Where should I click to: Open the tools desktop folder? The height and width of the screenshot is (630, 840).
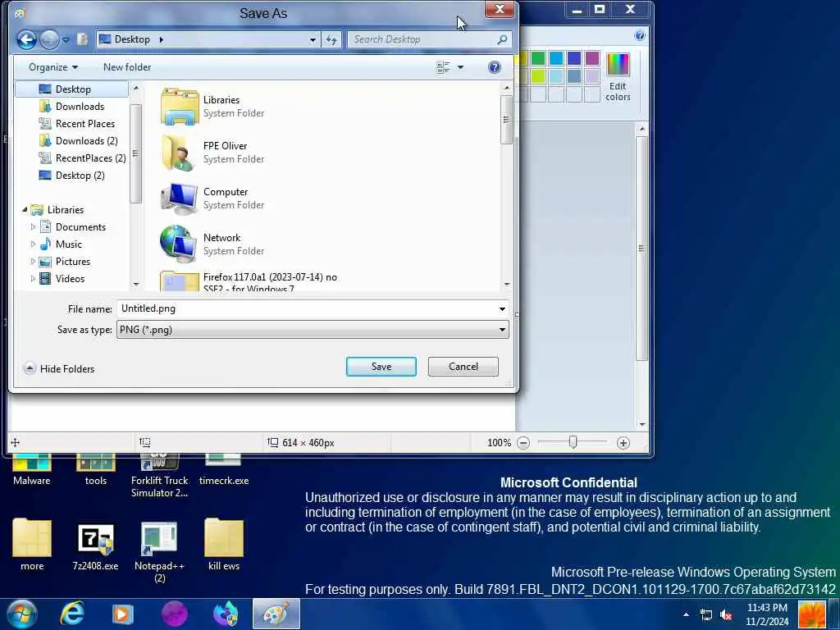click(x=95, y=470)
